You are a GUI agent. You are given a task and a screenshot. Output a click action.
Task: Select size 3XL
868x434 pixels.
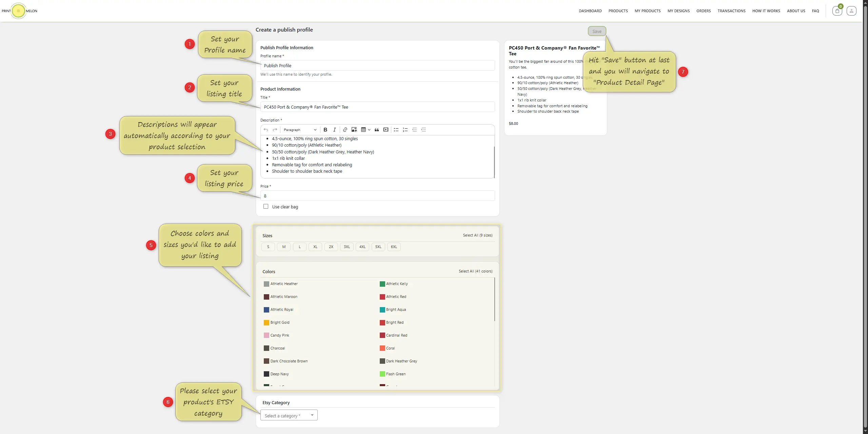[347, 247]
